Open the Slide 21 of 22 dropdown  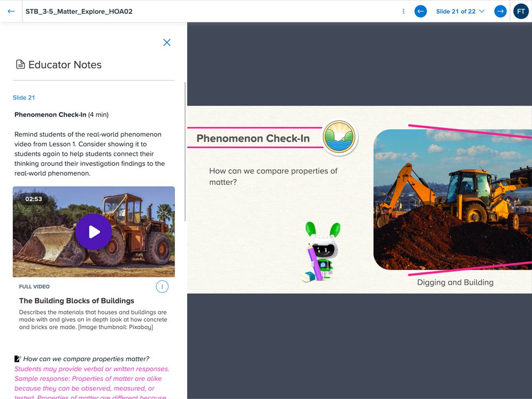pos(460,11)
